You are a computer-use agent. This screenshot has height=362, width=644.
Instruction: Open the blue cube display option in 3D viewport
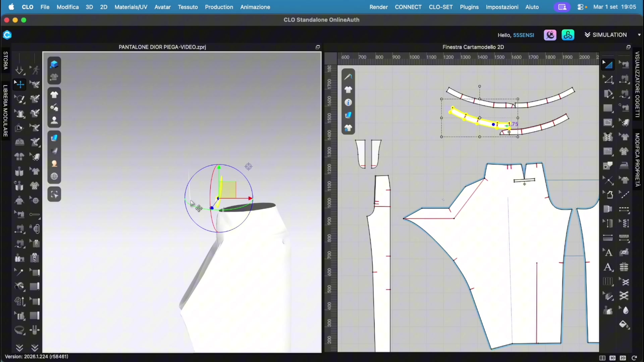pos(54,64)
